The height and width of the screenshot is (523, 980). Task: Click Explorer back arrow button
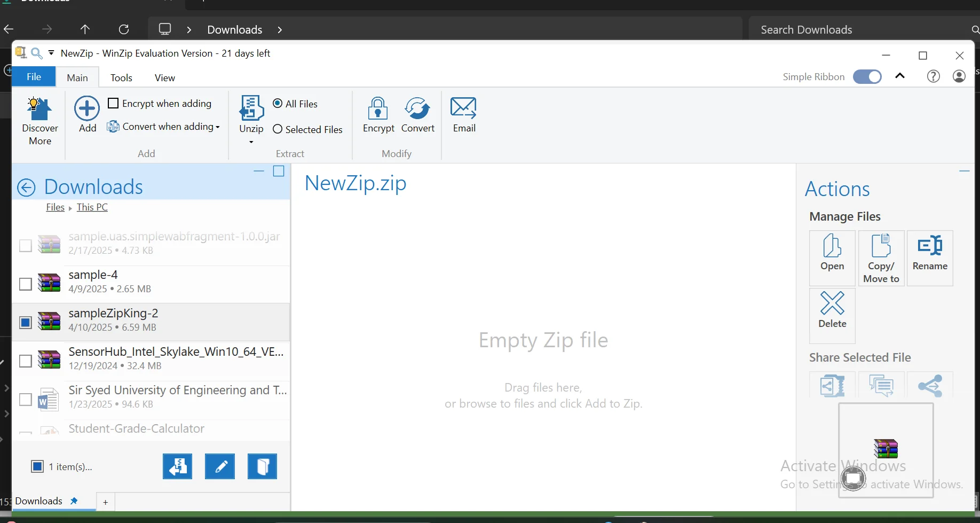pyautogui.click(x=9, y=29)
